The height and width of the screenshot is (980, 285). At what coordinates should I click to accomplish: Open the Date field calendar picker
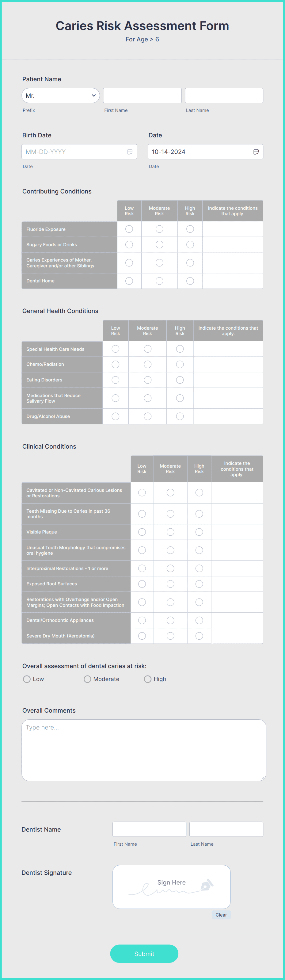256,151
